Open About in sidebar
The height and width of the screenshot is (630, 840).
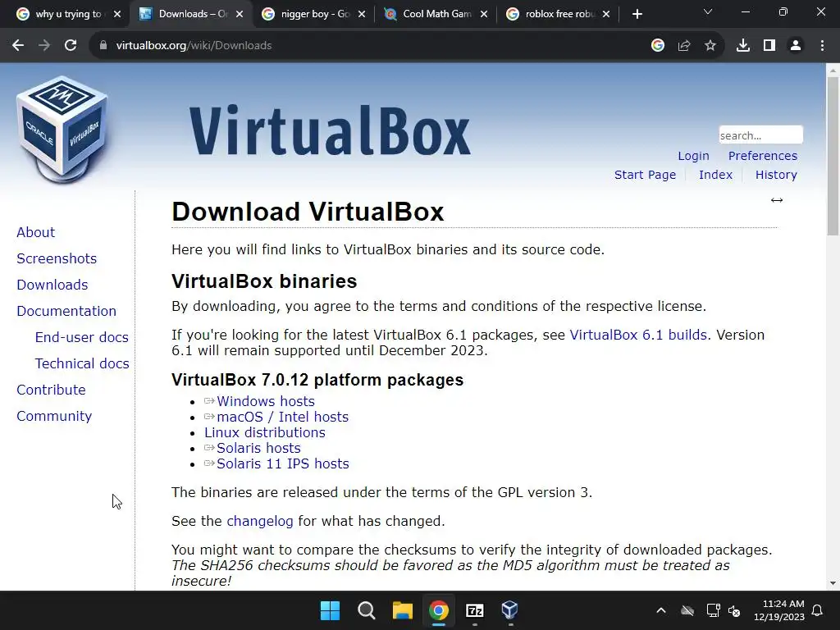point(36,232)
